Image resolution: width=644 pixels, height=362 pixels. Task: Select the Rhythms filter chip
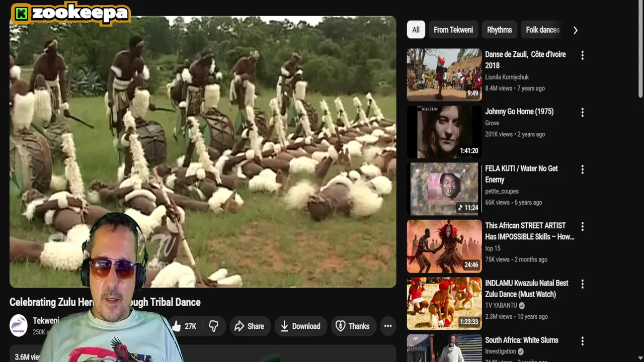click(x=499, y=30)
